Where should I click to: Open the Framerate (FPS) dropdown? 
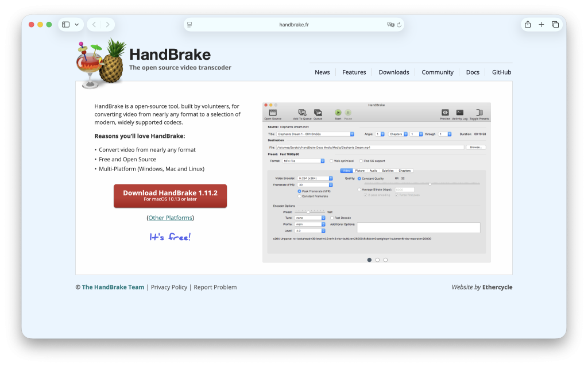pyautogui.click(x=315, y=184)
